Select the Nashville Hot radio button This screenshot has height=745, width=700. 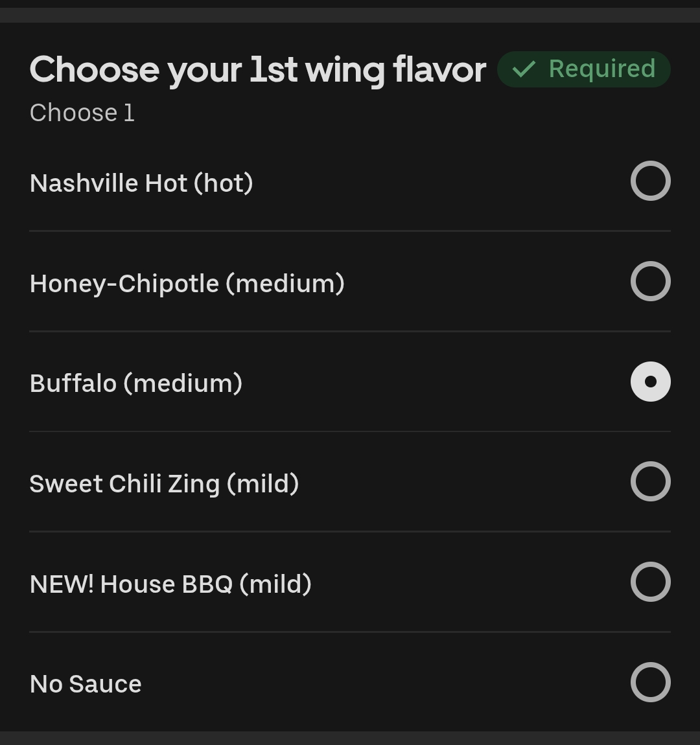[650, 181]
